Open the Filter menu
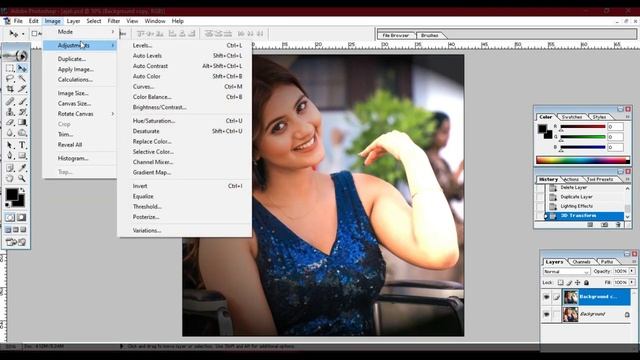The image size is (640, 360). [x=113, y=21]
